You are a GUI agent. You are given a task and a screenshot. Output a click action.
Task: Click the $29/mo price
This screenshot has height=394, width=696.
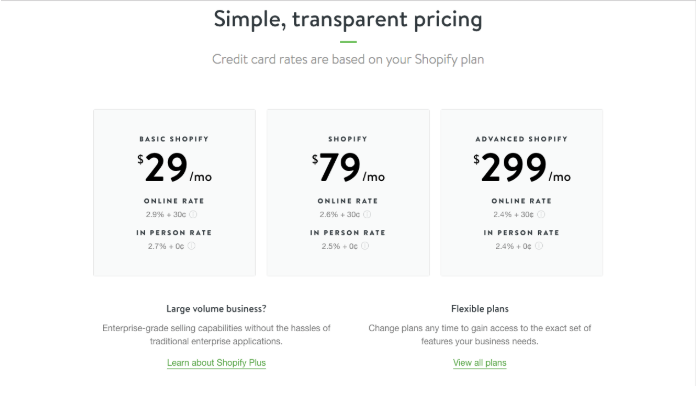[x=174, y=167]
